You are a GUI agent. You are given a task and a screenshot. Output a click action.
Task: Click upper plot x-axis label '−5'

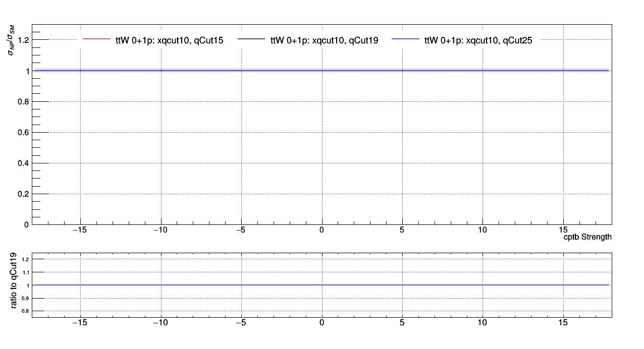point(241,230)
